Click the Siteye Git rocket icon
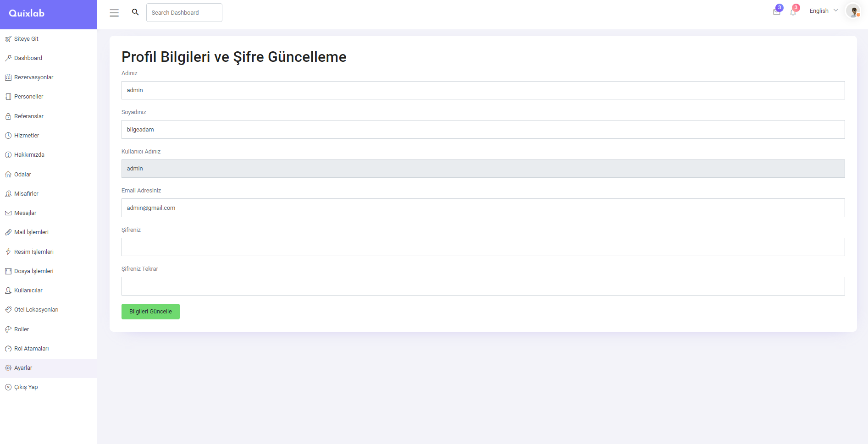Image resolution: width=868 pixels, height=444 pixels. [x=8, y=39]
